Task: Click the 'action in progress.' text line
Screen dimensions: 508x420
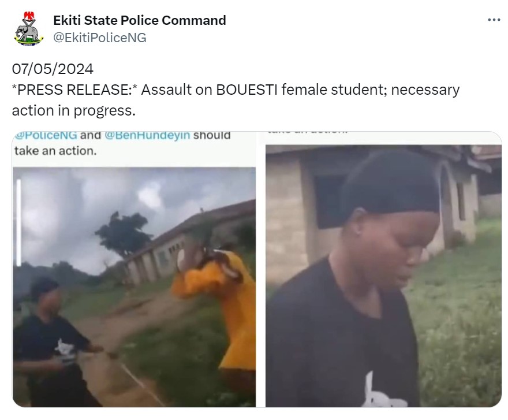Action: (x=74, y=110)
